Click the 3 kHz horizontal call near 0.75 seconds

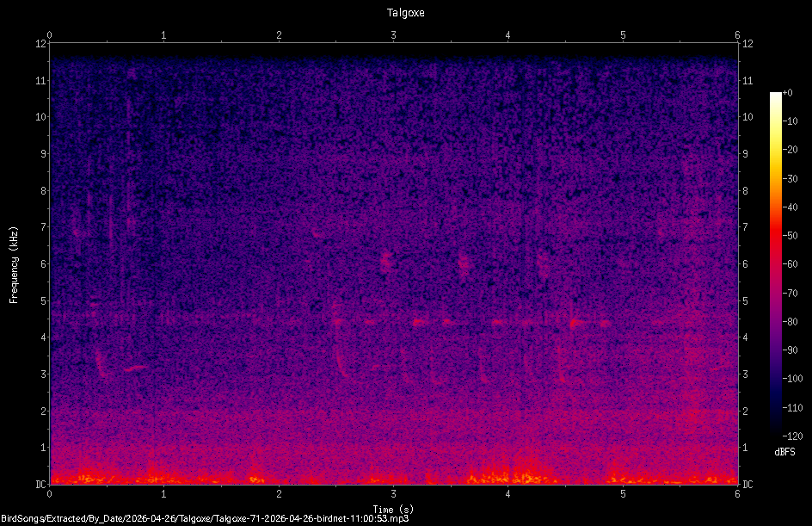click(136, 368)
